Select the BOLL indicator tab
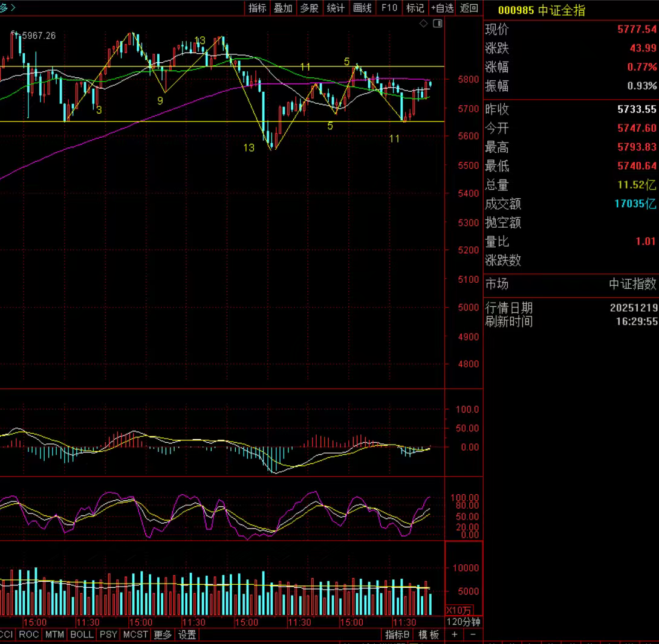The height and width of the screenshot is (644, 659). [x=82, y=634]
